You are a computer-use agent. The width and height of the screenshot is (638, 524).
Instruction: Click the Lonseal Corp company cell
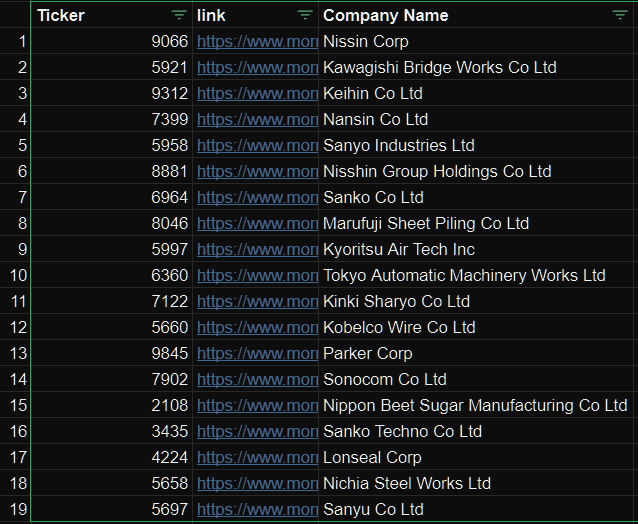click(x=372, y=458)
